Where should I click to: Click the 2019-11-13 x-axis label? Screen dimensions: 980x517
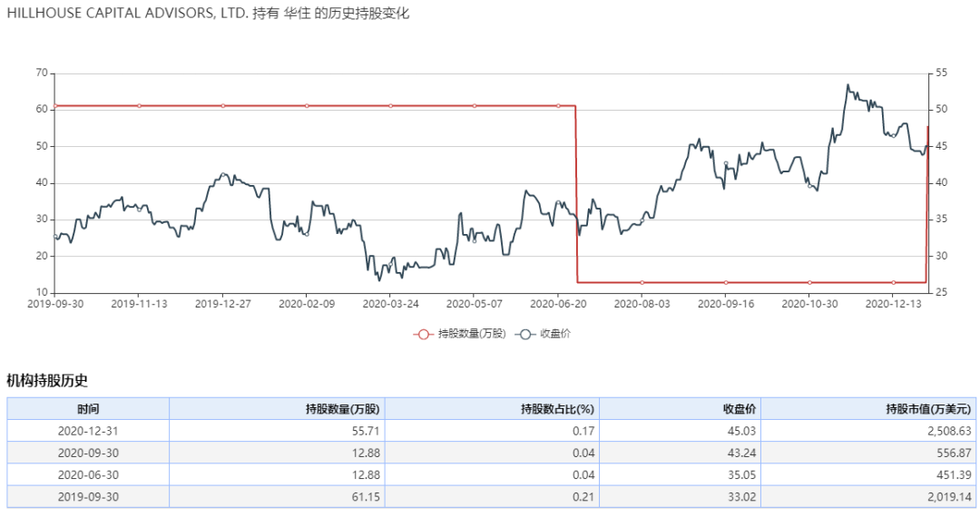pyautogui.click(x=139, y=304)
